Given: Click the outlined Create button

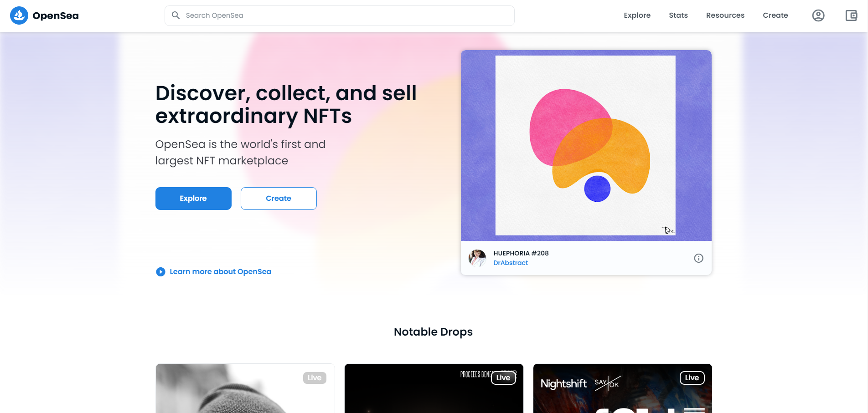Looking at the screenshot, I should coord(279,199).
